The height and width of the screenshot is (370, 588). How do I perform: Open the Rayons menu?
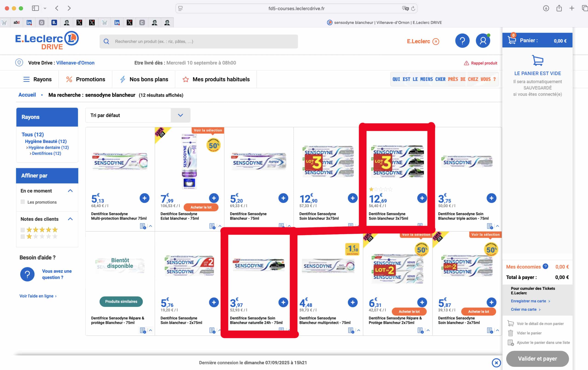coord(37,79)
